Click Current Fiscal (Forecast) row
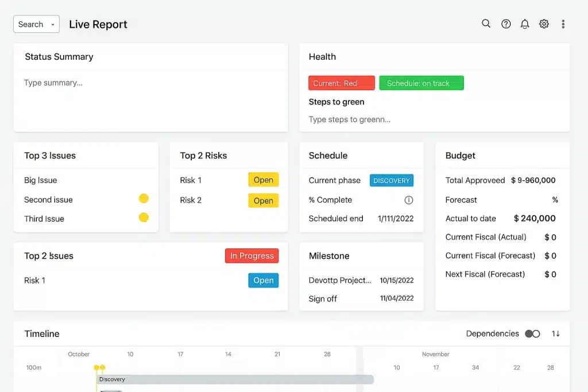This screenshot has height=392, width=588. click(x=501, y=255)
